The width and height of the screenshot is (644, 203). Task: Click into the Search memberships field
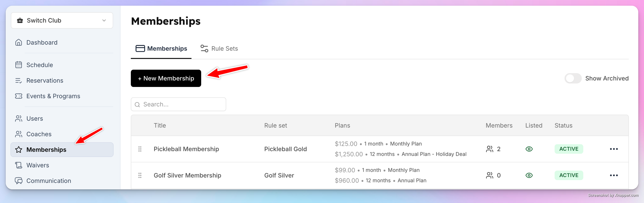click(x=179, y=104)
